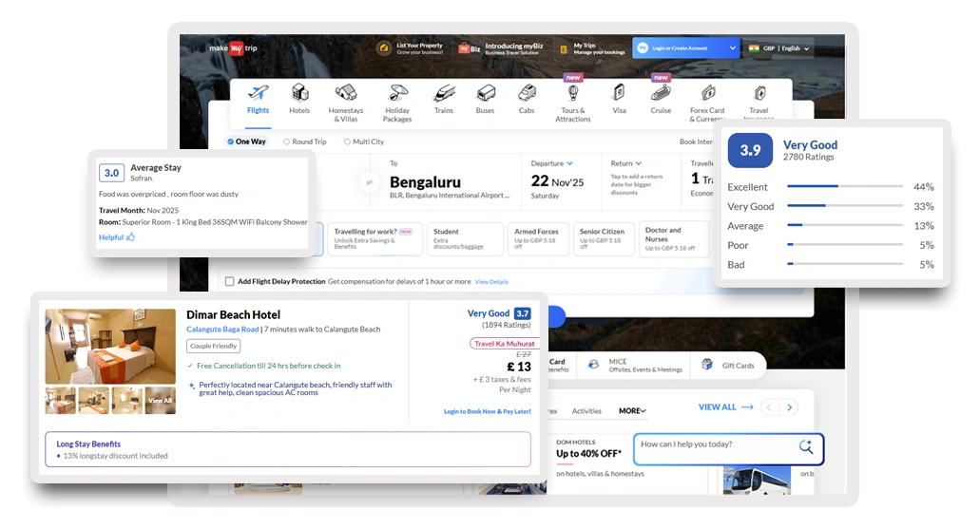The width and height of the screenshot is (980, 529).
Task: Open GBP English currency language dropdown
Action: [780, 48]
